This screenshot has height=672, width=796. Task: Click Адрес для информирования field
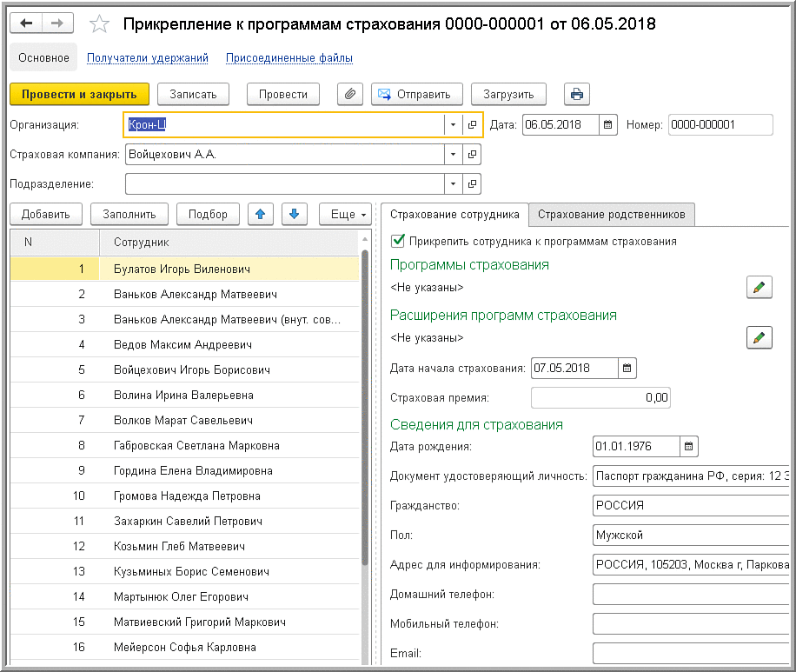[690, 564]
